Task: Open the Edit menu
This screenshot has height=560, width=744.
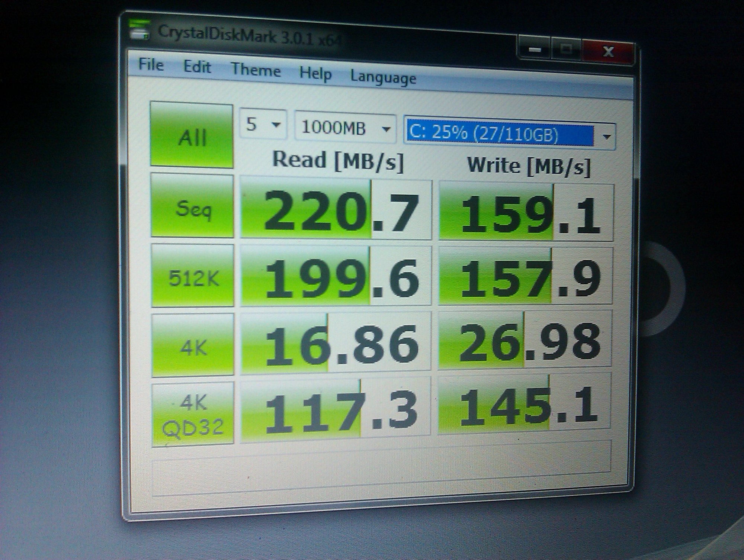Action: [197, 67]
